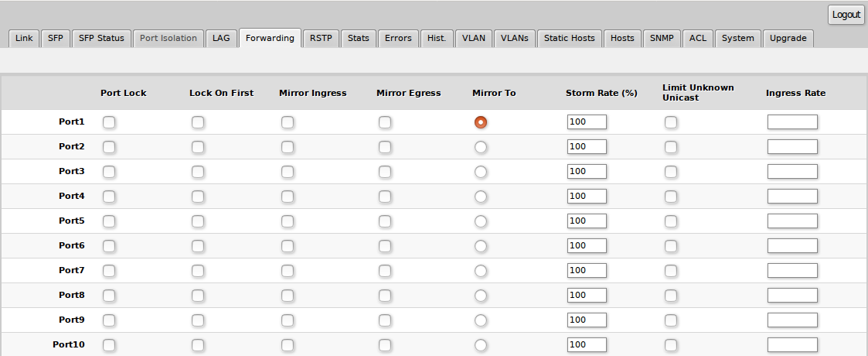The image size is (868, 356).
Task: Focus the Ingress Rate field for Port1
Action: [791, 122]
